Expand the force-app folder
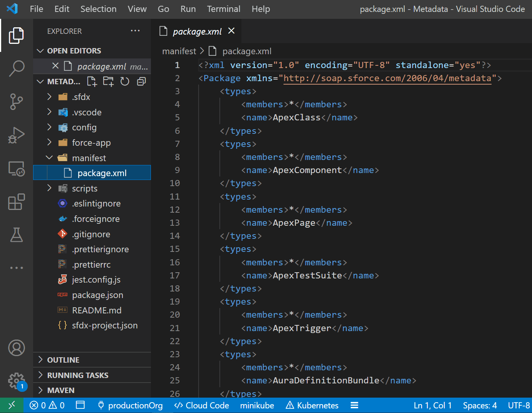Viewport: 532px width, 413px height. click(x=92, y=143)
